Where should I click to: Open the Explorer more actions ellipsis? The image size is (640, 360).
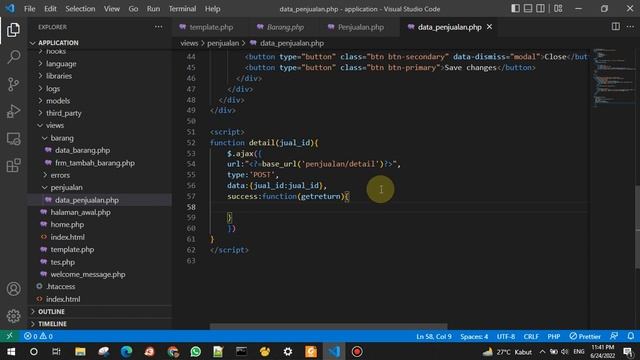(158, 27)
